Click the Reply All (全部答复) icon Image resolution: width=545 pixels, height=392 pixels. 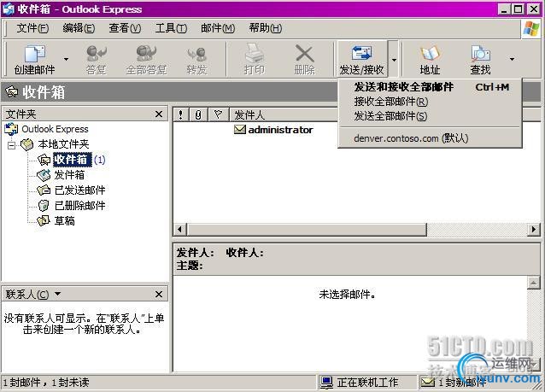coord(146,60)
